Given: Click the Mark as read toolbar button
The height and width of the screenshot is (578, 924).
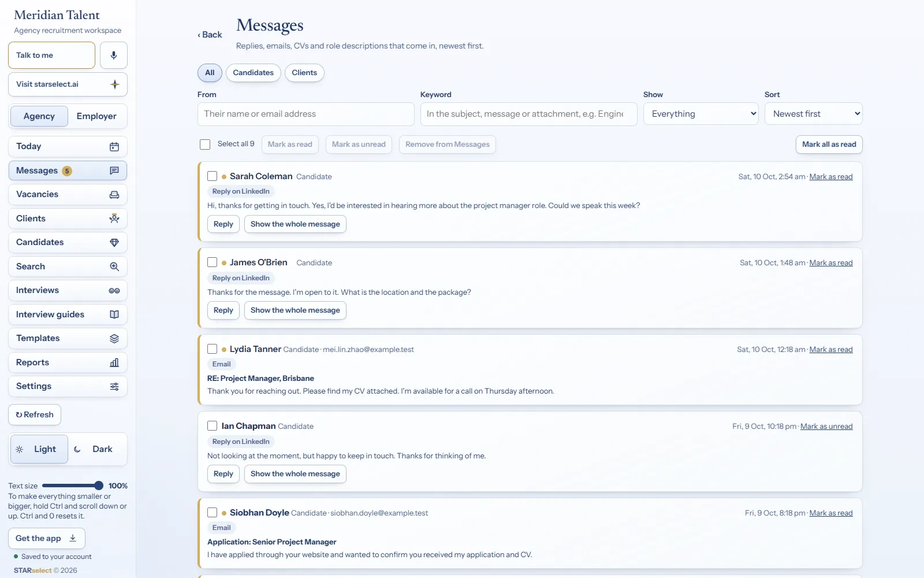Looking at the screenshot, I should [290, 144].
